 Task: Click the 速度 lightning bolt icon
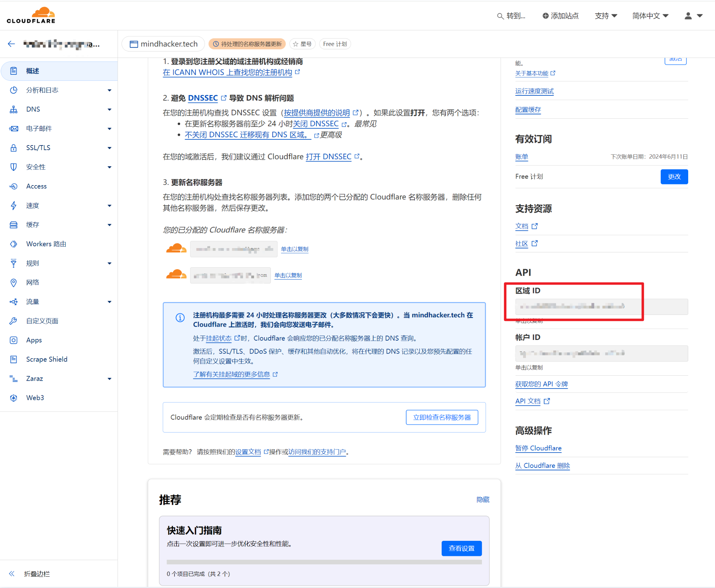pos(14,206)
